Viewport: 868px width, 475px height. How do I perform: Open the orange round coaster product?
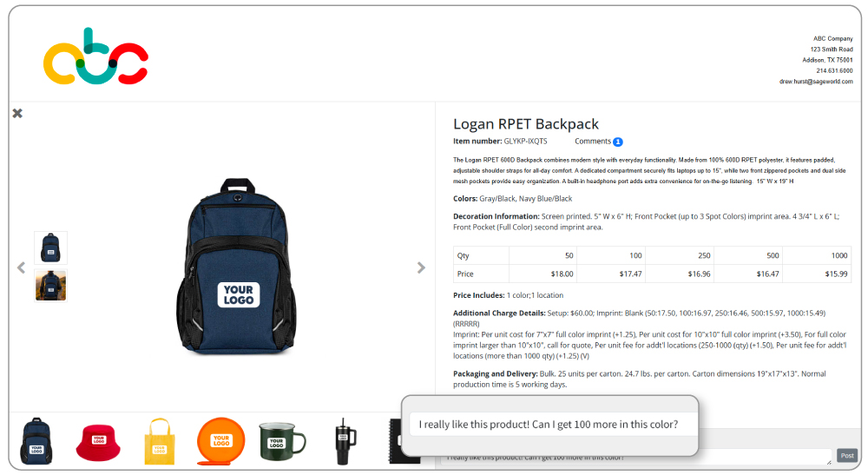220,441
